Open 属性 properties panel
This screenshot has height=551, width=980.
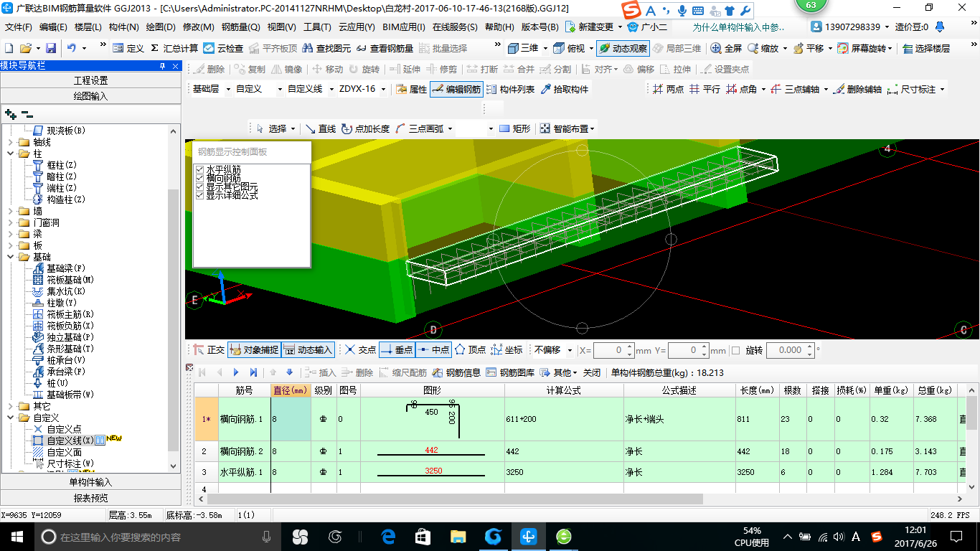coord(410,90)
